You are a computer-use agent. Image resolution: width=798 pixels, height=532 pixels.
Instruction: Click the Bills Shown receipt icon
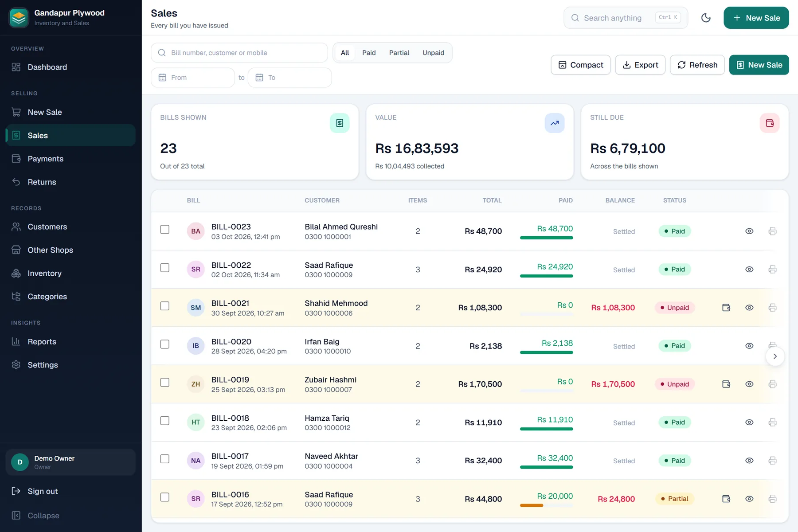click(340, 123)
